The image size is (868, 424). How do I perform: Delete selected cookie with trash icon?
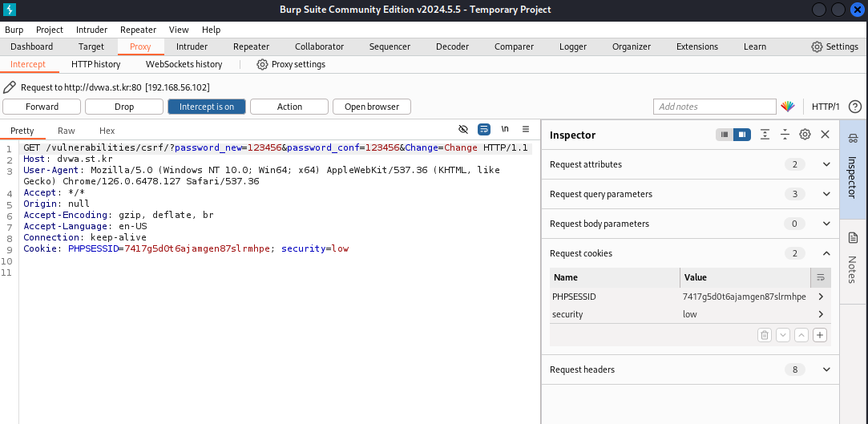coord(765,335)
